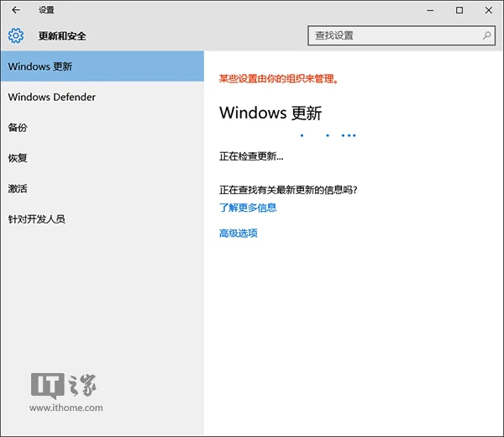Click the settings gear icon
504x437 pixels.
coord(16,35)
